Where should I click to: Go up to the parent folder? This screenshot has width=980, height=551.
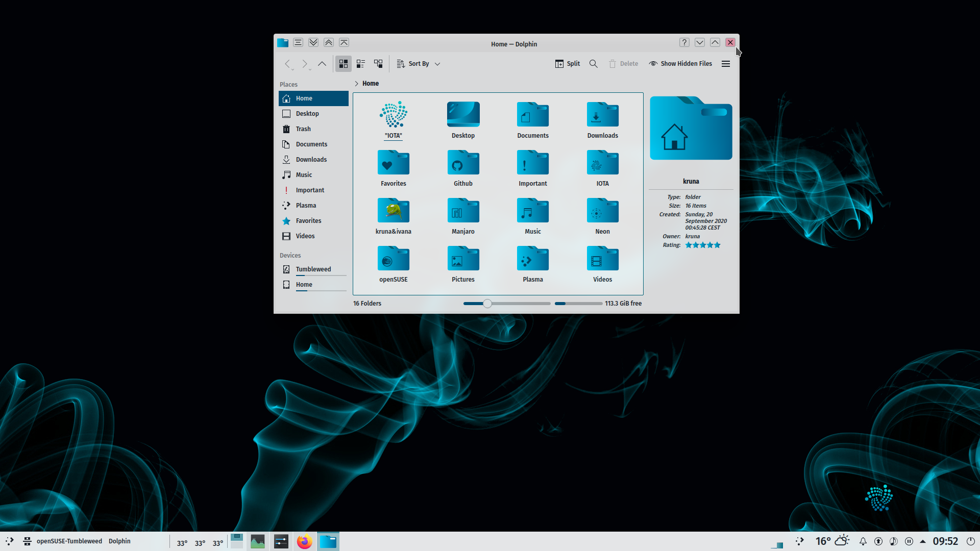(x=322, y=64)
